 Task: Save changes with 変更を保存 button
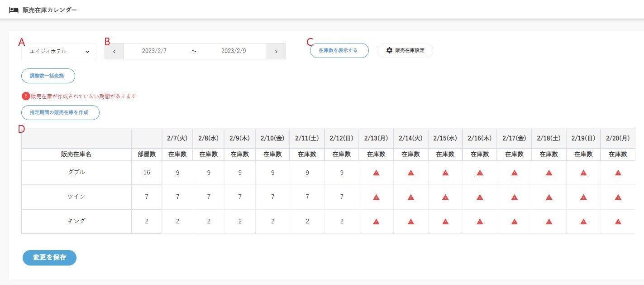49,257
